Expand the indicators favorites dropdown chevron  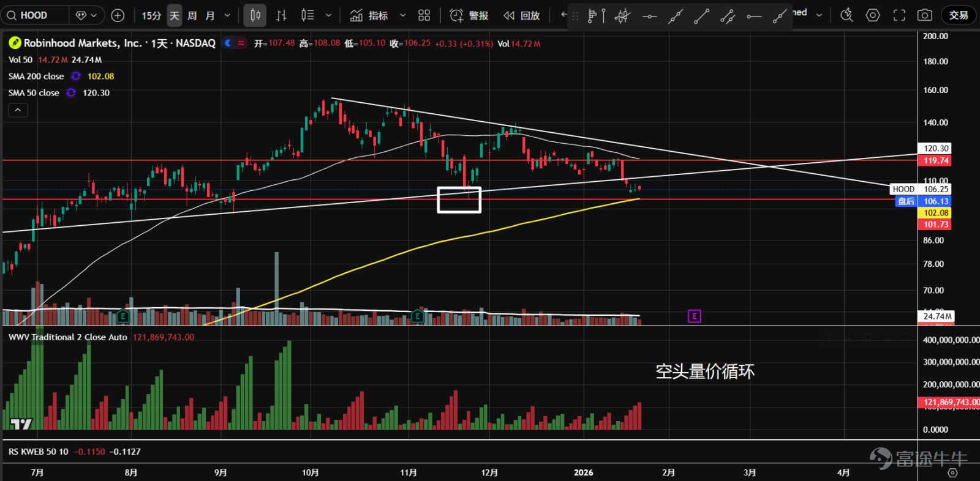402,15
